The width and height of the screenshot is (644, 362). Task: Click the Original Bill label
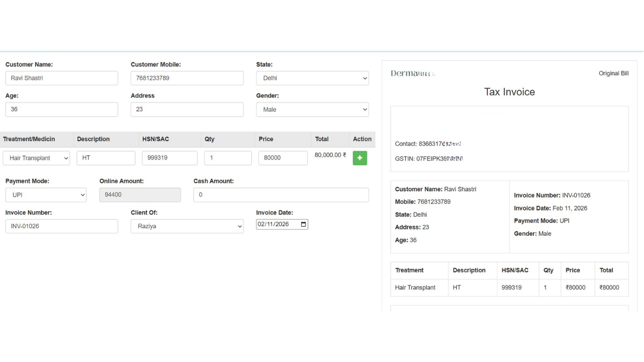(x=613, y=74)
